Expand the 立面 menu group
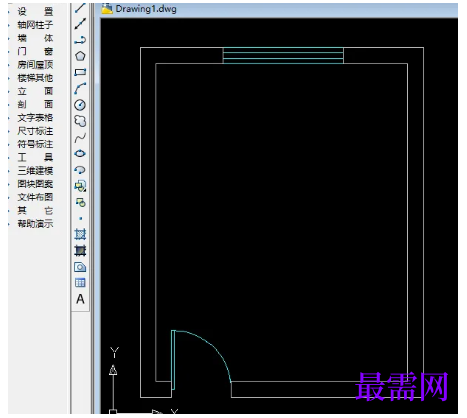Screen dimensions: 467x418 (x=35, y=91)
